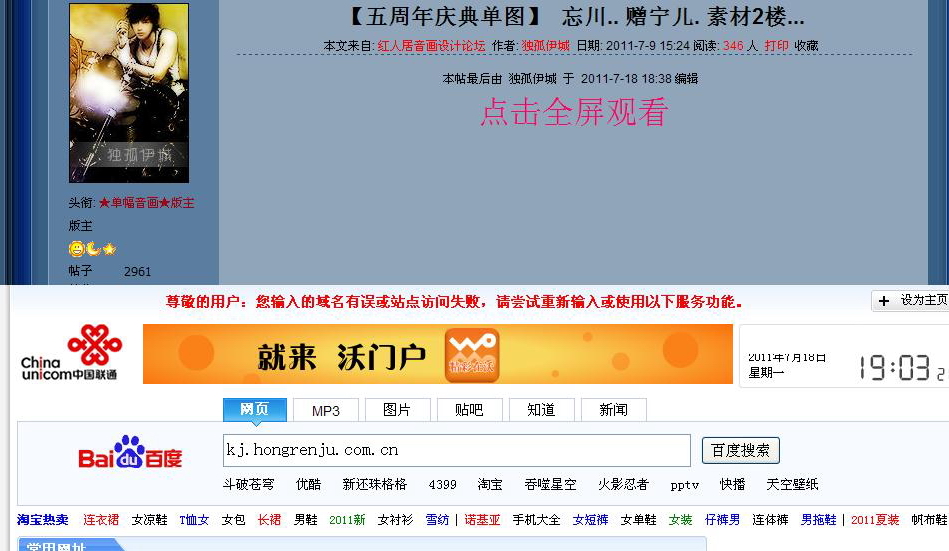The width and height of the screenshot is (949, 551).
Task: Click the Baidu logo
Action: [130, 453]
